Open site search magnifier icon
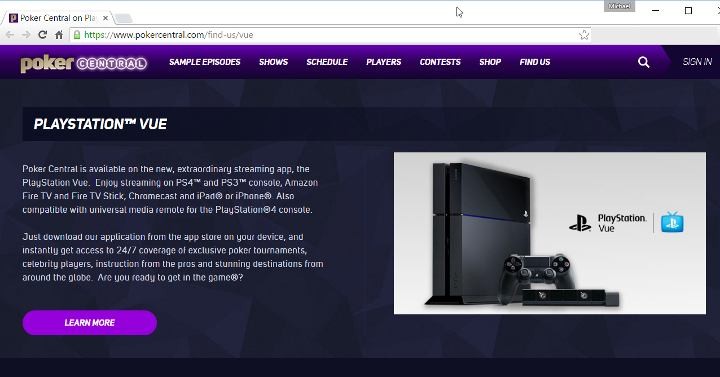 click(644, 62)
